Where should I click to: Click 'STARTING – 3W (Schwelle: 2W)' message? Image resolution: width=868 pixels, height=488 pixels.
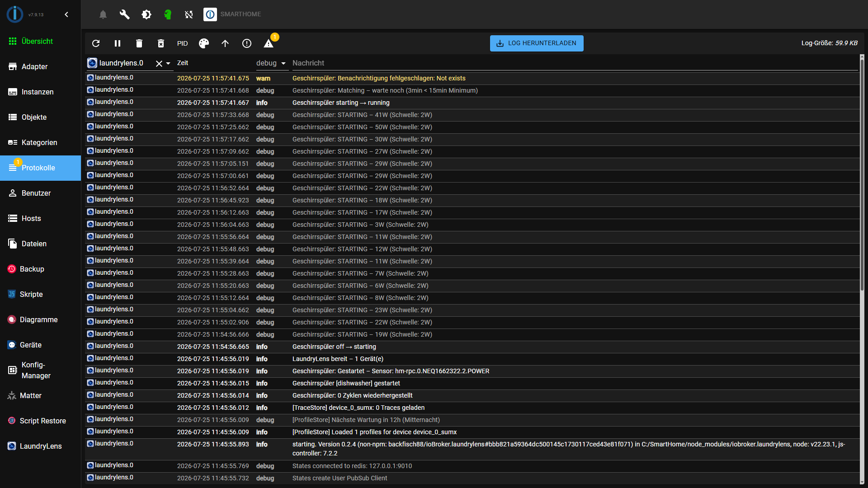point(360,225)
